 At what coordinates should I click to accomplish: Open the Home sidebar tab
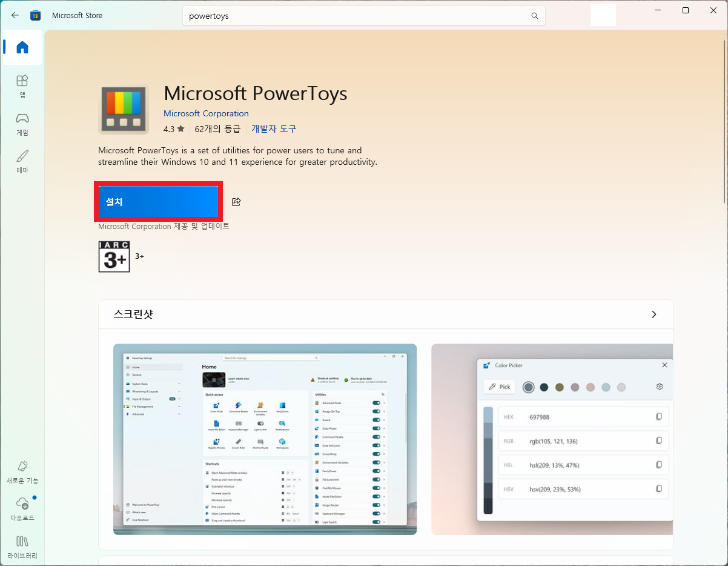[22, 47]
